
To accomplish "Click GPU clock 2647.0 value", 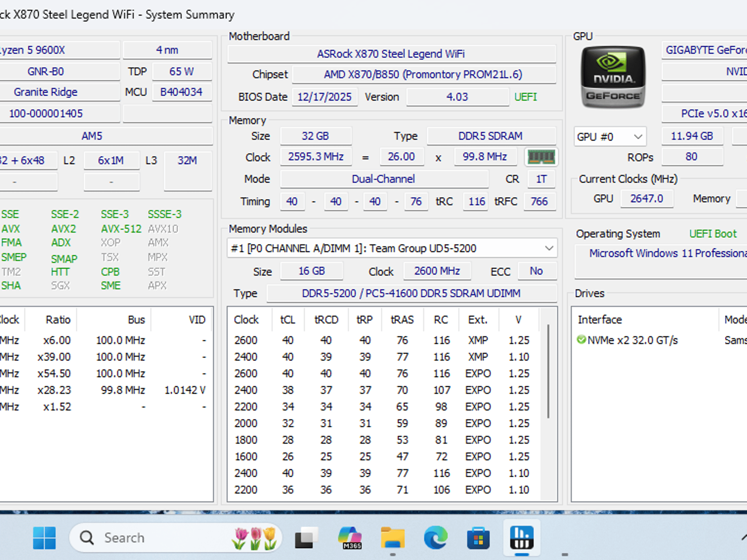I will 647,199.
